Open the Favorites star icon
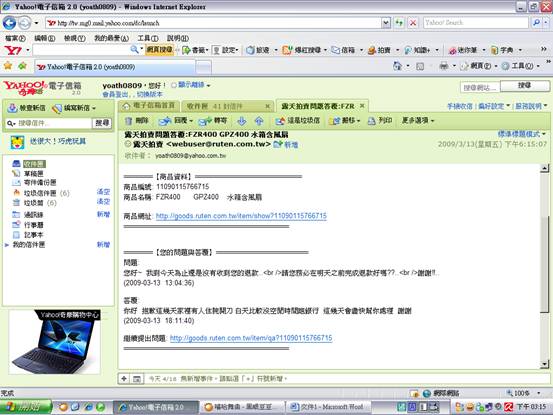Screen dimensions: 553x415 point(8,66)
